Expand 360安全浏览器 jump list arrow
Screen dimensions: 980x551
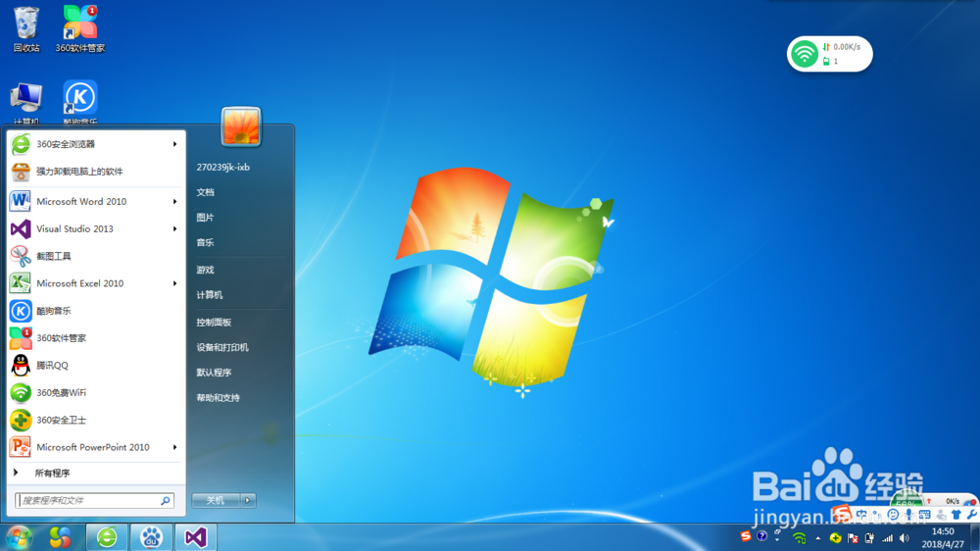(x=175, y=144)
